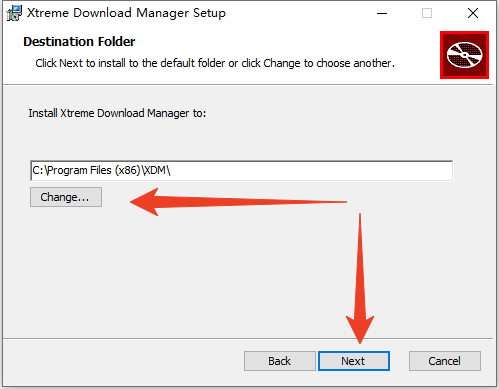
Task: Close the Xtreme Download Manager Setup window
Action: (x=473, y=13)
